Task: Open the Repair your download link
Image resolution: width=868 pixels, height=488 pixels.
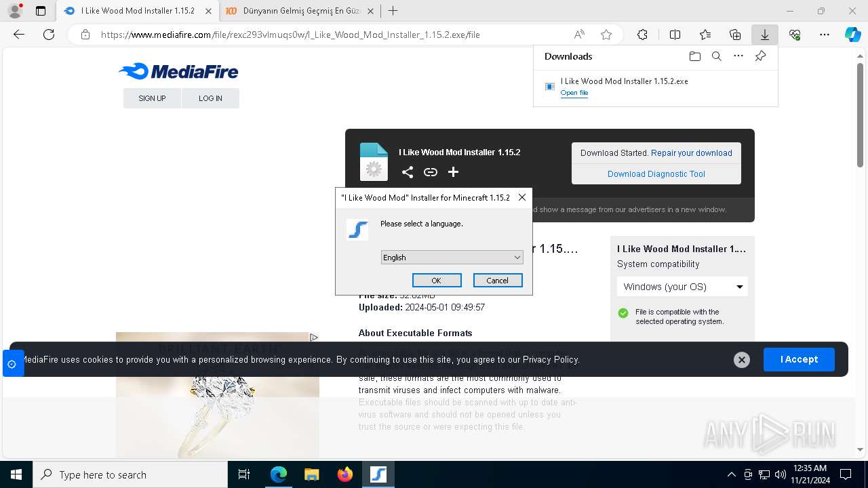Action: 691,153
